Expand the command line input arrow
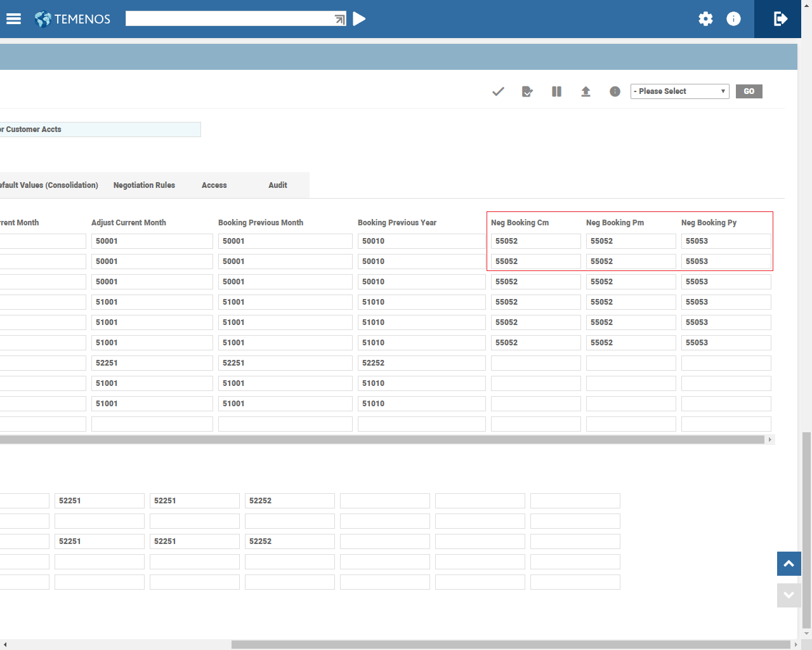Viewport: 812px width, 650px height. 340,20
